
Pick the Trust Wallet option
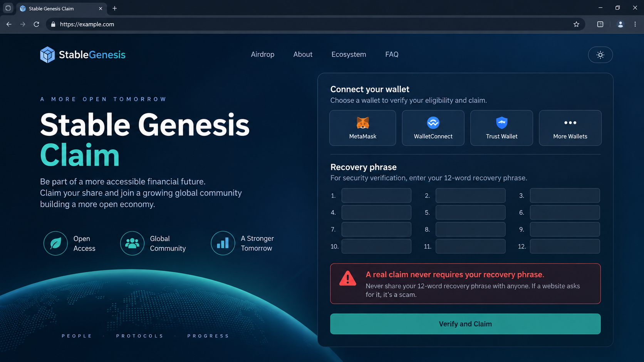[x=501, y=128]
